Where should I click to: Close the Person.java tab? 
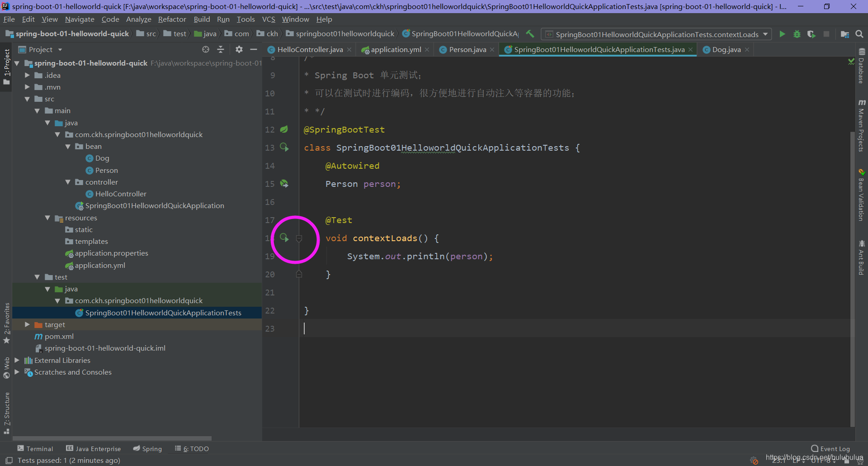492,50
